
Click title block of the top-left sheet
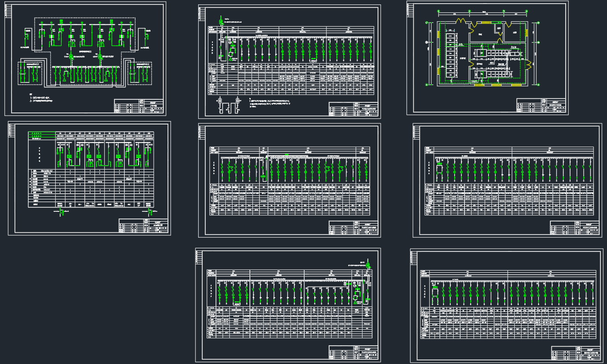(139, 107)
